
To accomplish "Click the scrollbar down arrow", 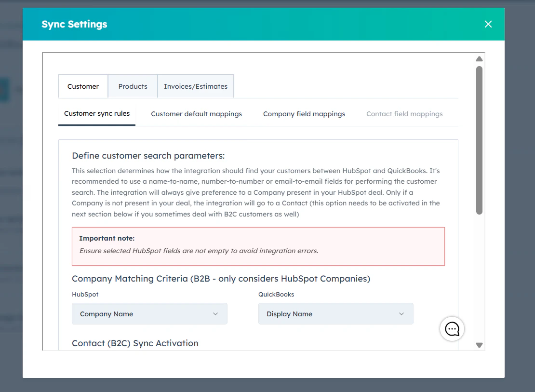I will (x=479, y=345).
